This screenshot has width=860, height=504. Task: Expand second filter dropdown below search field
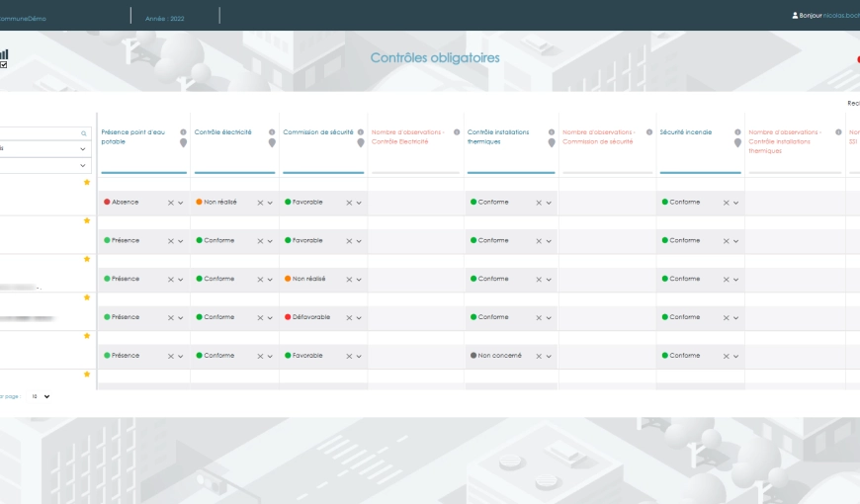click(x=83, y=166)
